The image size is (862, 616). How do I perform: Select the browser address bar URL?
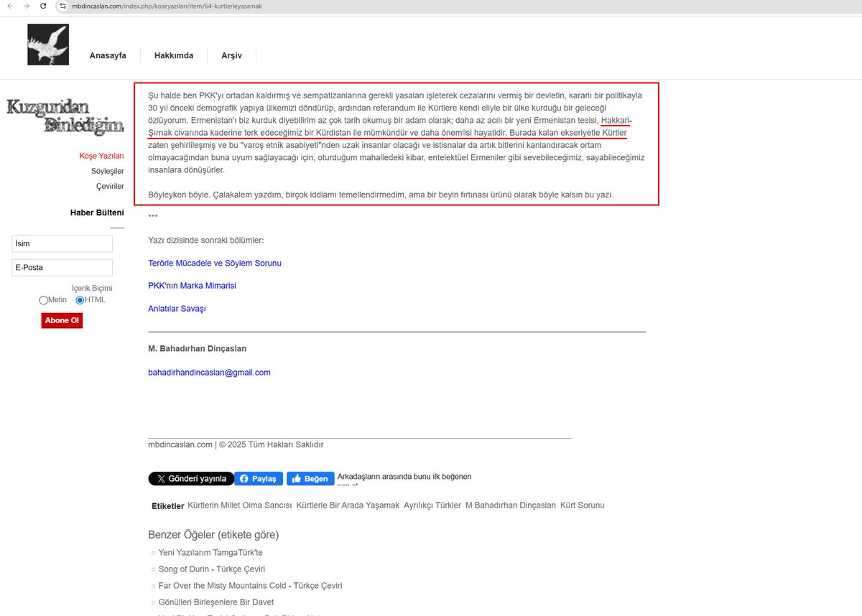[167, 6]
